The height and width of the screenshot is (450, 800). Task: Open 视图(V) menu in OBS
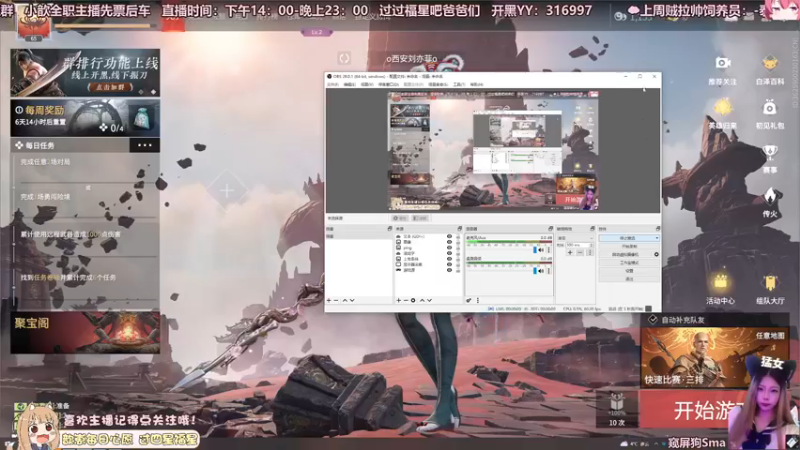(x=367, y=84)
